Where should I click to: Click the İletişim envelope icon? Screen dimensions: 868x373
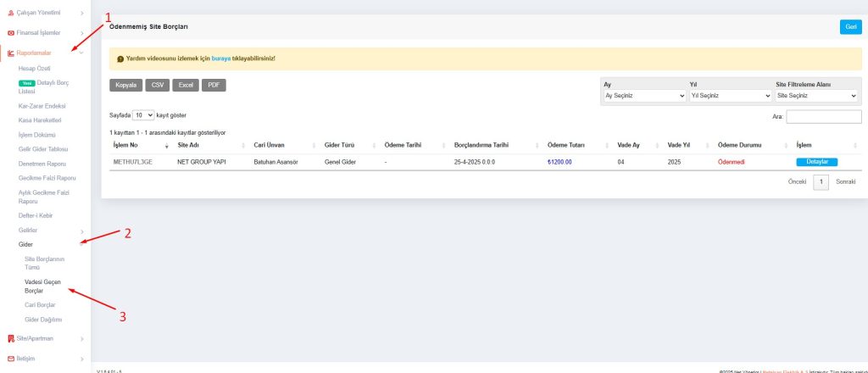pyautogui.click(x=10, y=359)
